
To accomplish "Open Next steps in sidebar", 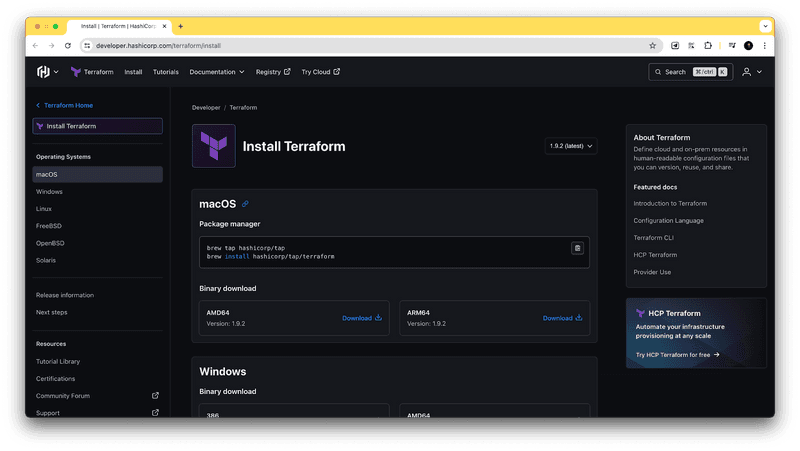I will (52, 312).
